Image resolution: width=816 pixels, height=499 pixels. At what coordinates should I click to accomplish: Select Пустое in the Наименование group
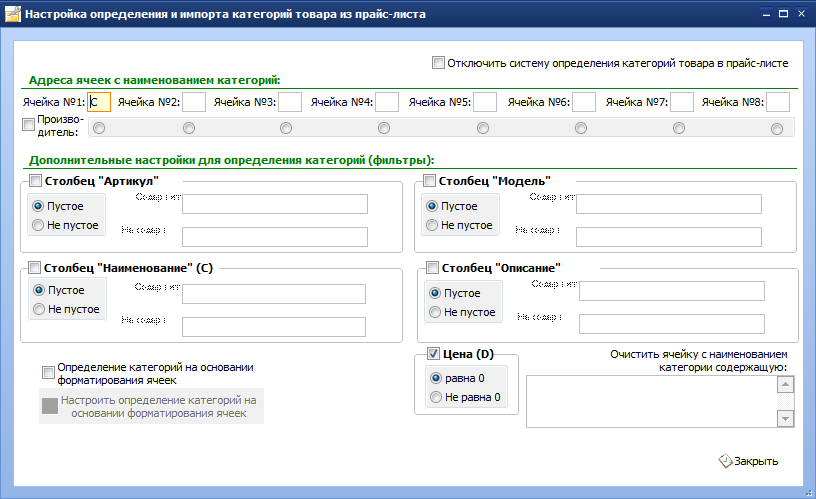39,290
